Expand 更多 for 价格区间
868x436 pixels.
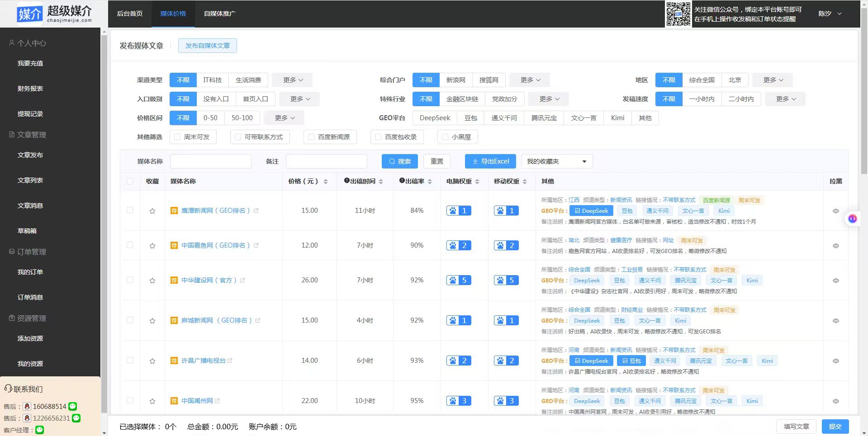click(x=285, y=118)
